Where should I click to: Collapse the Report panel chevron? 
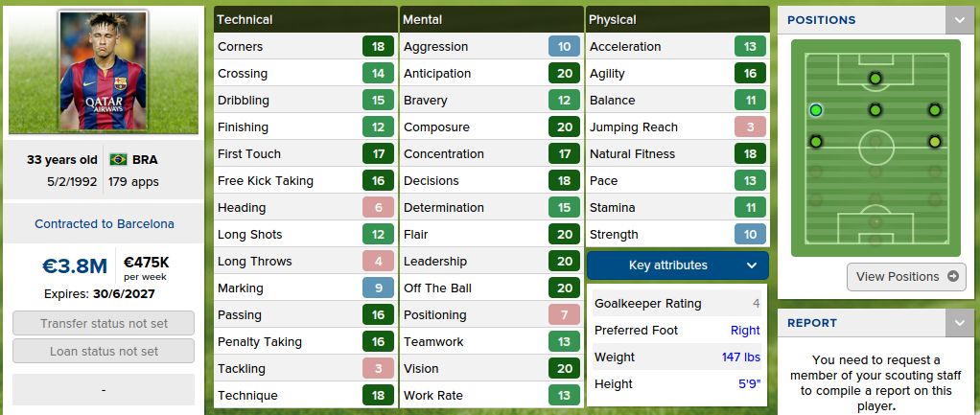click(x=959, y=323)
